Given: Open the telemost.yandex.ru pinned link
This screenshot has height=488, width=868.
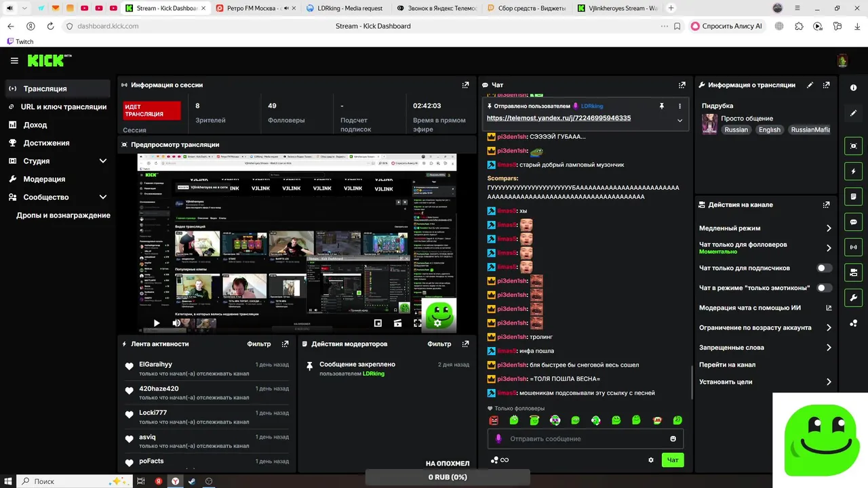Looking at the screenshot, I should click(559, 118).
